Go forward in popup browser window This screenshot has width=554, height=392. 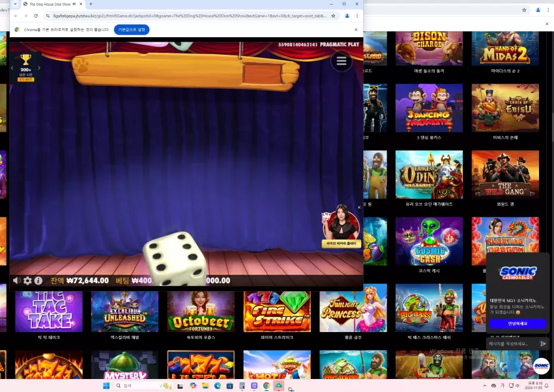(x=26, y=16)
